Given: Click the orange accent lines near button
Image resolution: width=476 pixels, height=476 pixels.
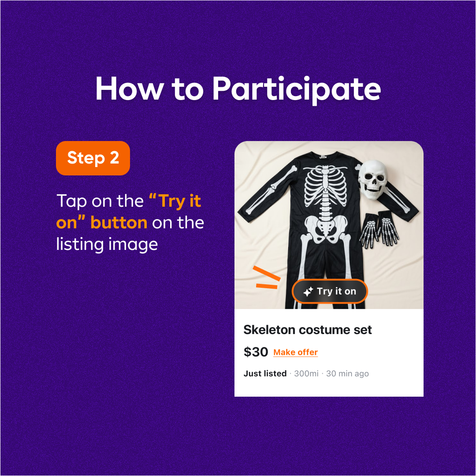Looking at the screenshot, I should tap(267, 278).
